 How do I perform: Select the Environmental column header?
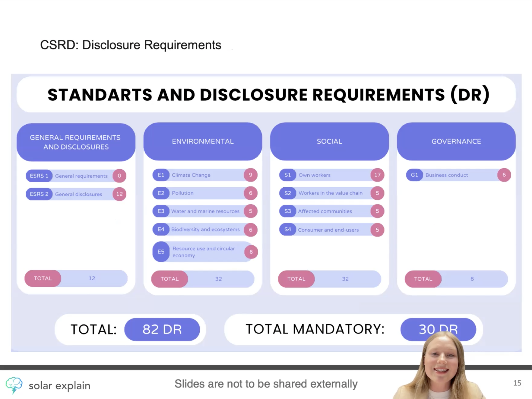click(x=203, y=141)
